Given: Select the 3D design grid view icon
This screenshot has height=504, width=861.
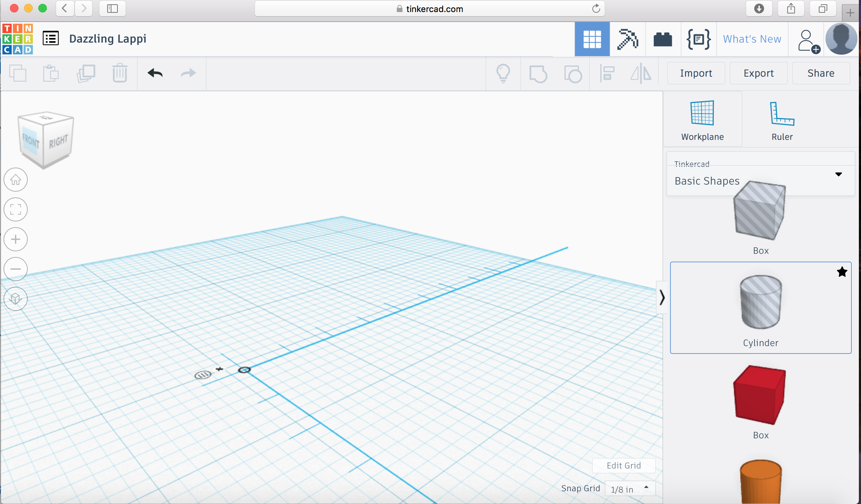Looking at the screenshot, I should click(x=592, y=39).
